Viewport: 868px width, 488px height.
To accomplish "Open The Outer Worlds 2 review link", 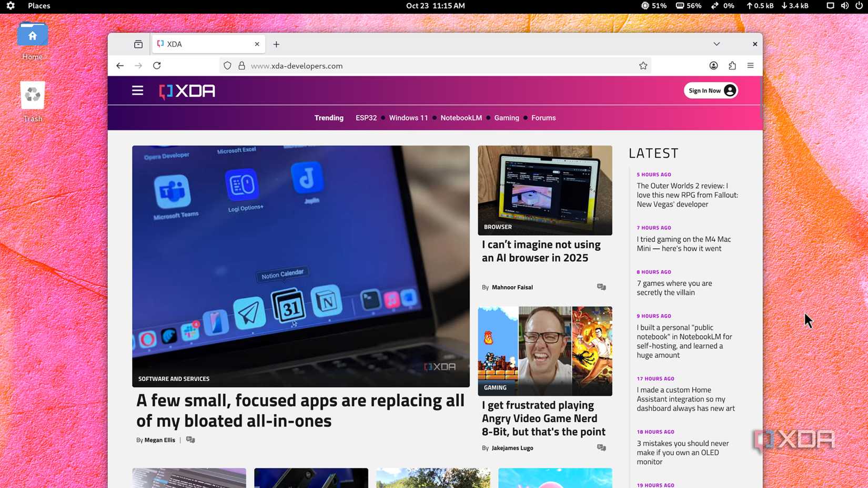I will 687,195.
